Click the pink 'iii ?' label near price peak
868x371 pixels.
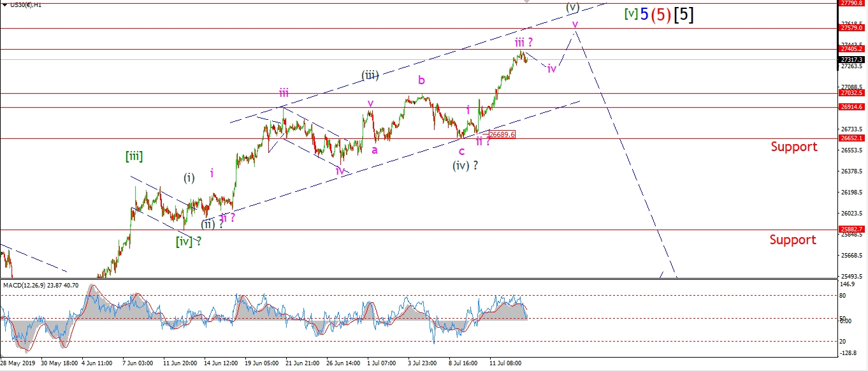tap(524, 42)
